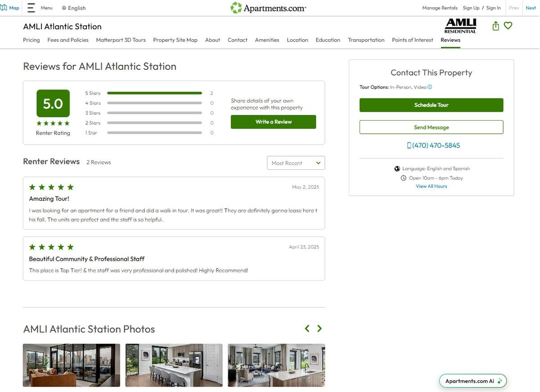Screen dimensions: 540x392
Task: Click the 5 Stars rating bar
Action: coord(154,93)
